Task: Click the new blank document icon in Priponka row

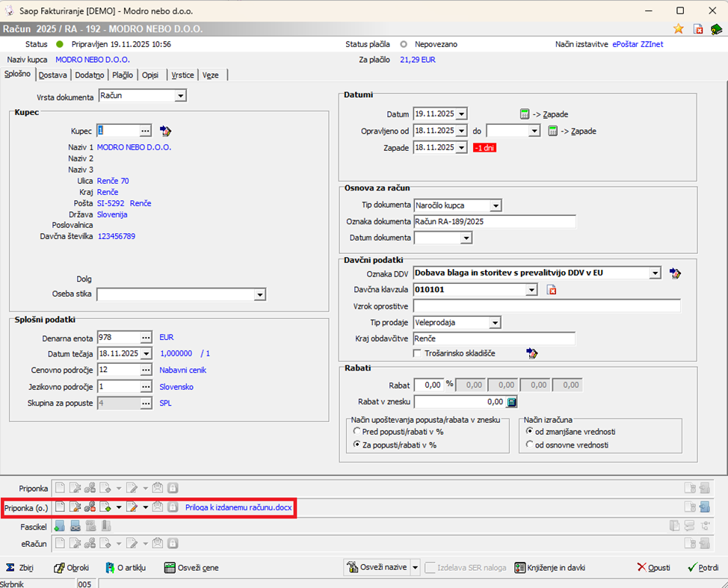Action: [60, 488]
